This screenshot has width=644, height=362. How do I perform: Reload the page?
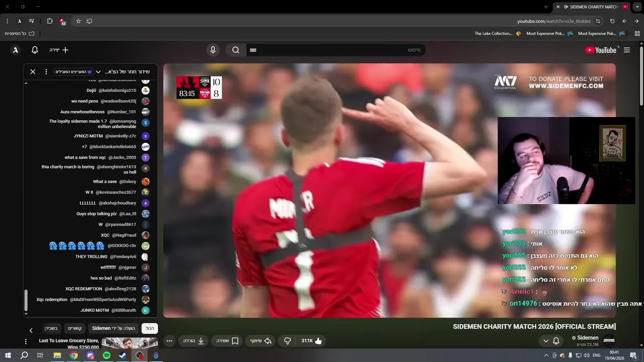(x=612, y=21)
